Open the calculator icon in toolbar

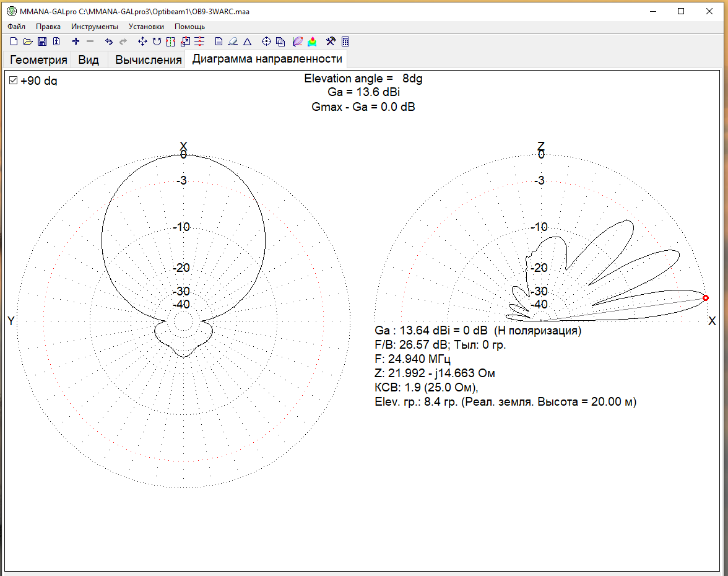point(345,41)
